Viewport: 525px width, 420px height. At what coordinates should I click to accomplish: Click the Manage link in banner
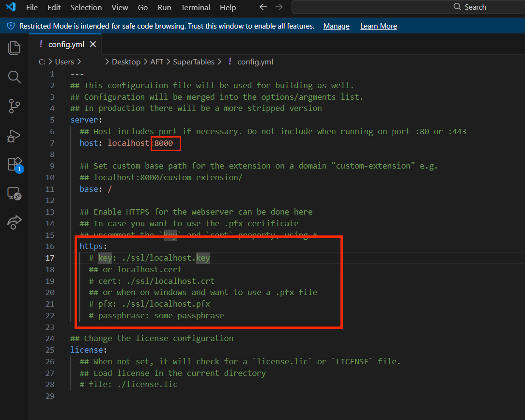tap(336, 26)
